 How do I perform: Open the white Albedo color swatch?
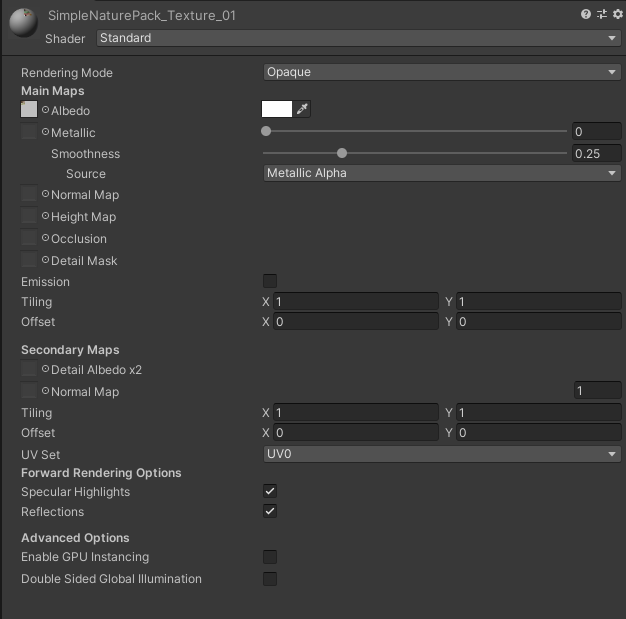click(x=277, y=109)
